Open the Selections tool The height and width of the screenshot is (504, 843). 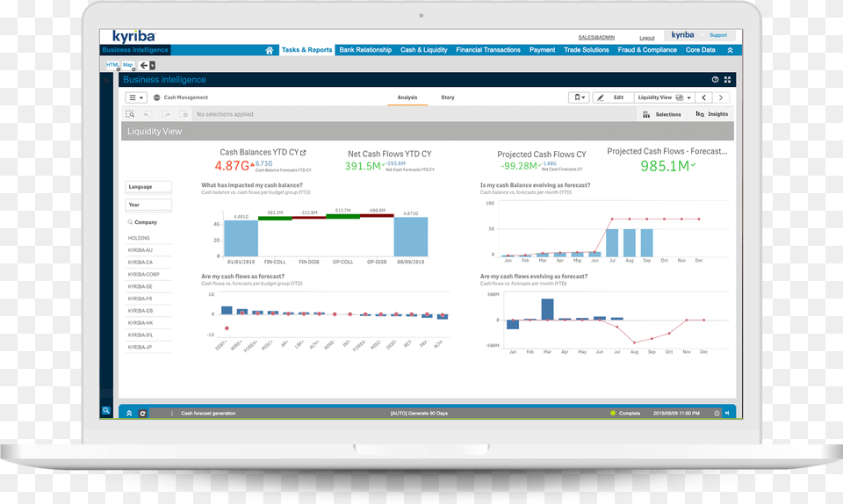tap(662, 114)
